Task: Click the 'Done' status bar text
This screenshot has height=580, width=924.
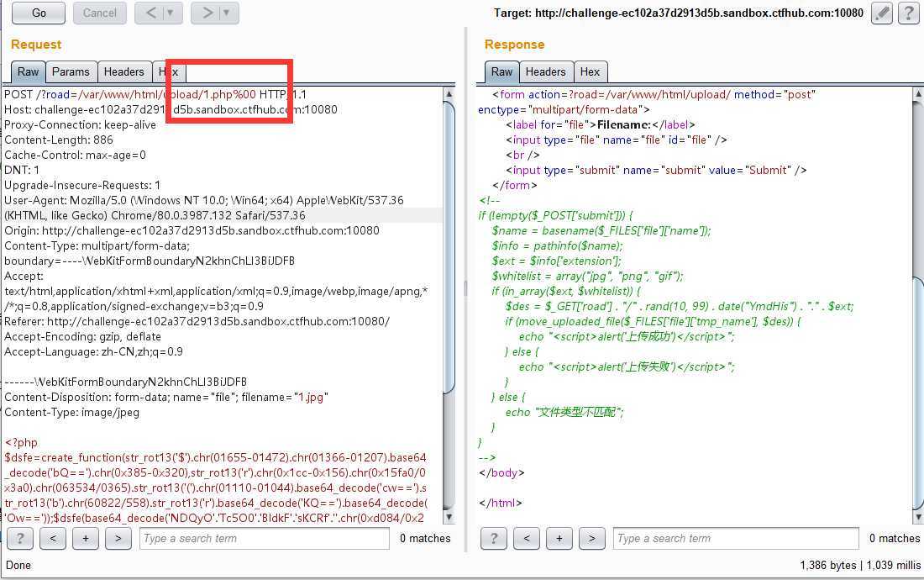Action: coord(18,565)
